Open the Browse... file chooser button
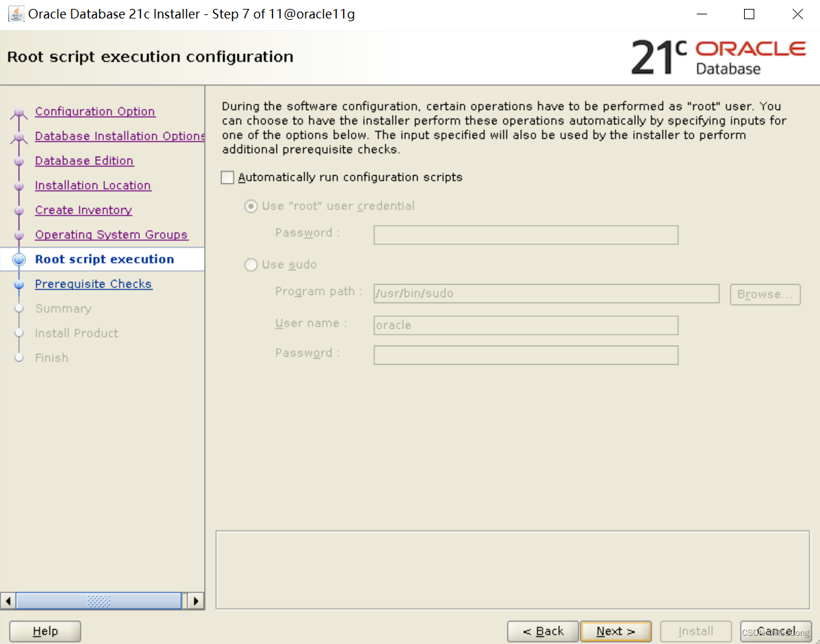Viewport: 820px width, 644px height. coord(765,294)
